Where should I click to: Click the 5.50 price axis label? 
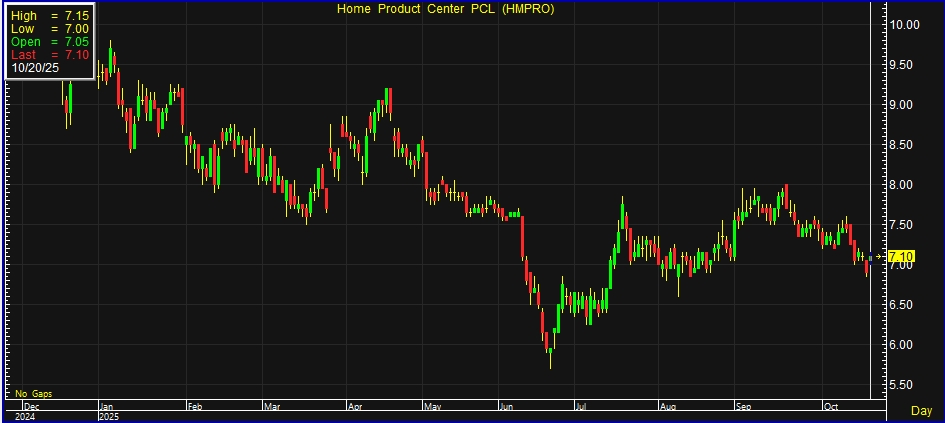point(906,385)
